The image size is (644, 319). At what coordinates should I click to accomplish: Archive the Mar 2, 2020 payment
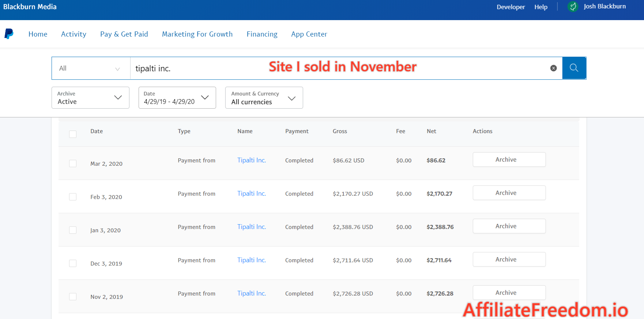point(509,159)
